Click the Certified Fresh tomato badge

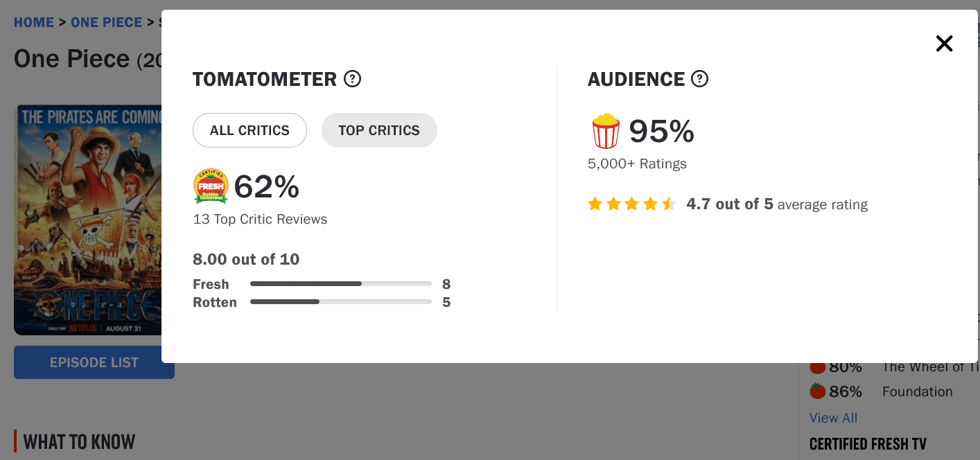click(x=211, y=186)
